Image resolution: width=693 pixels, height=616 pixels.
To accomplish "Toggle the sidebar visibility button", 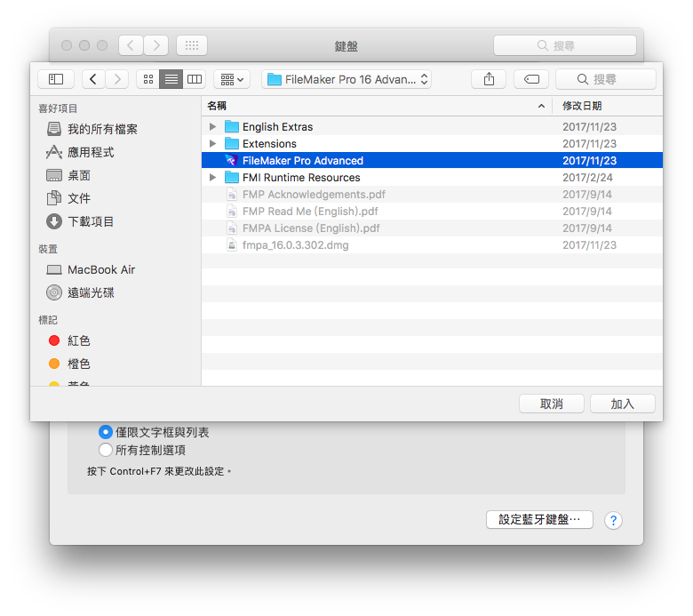I will (56, 79).
